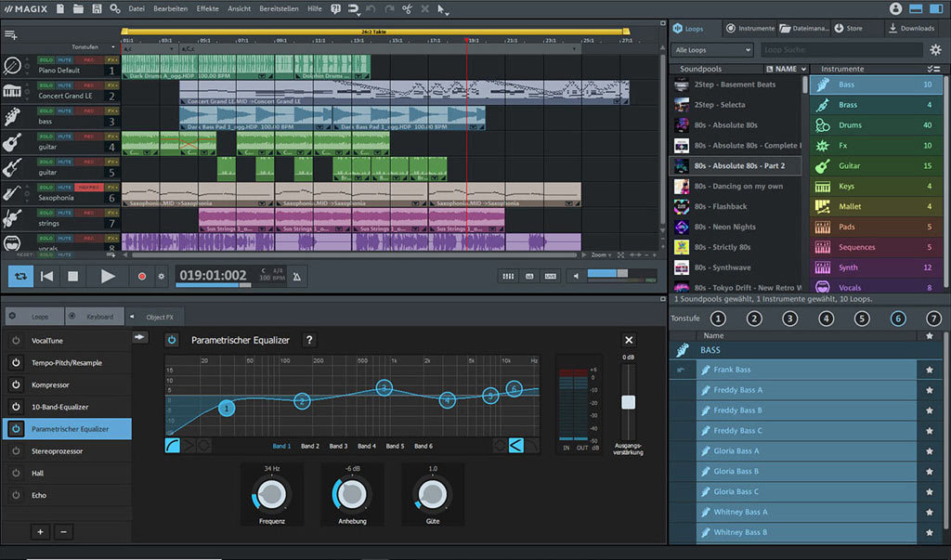Open the Effekte menu

pos(207,8)
